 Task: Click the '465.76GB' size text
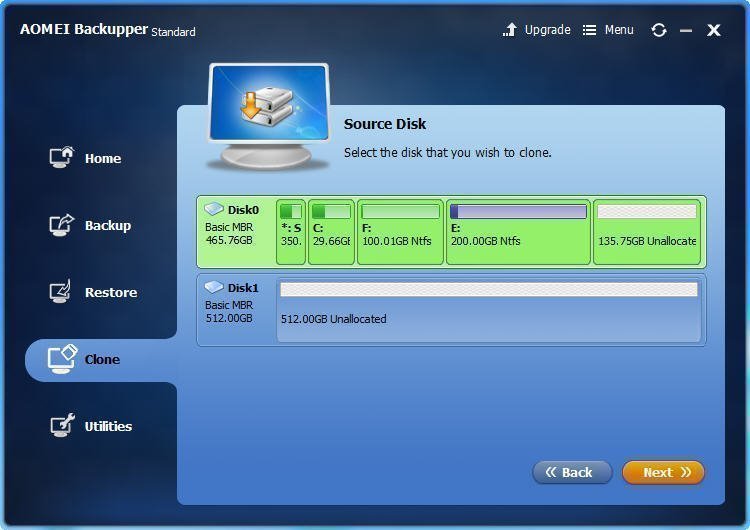(x=229, y=240)
